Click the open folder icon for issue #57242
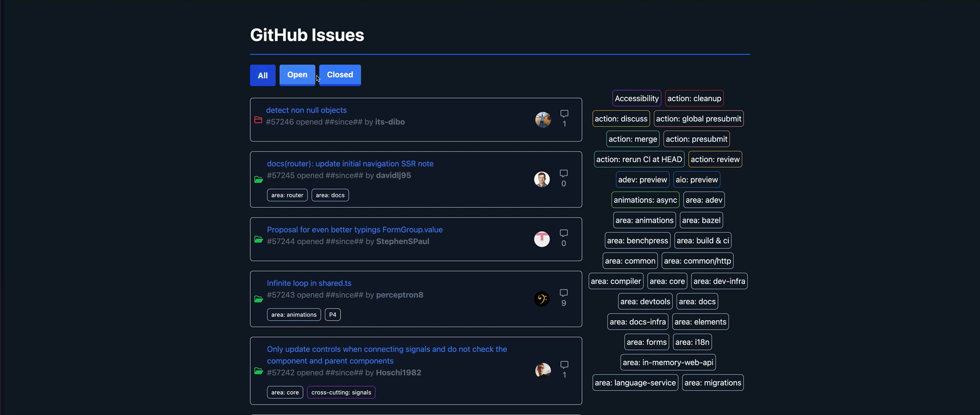980x415 pixels. (x=258, y=371)
